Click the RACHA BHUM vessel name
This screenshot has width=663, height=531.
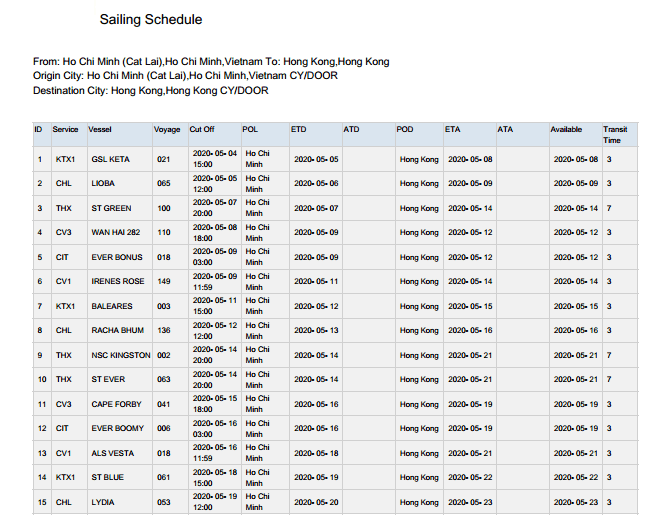[x=118, y=330]
